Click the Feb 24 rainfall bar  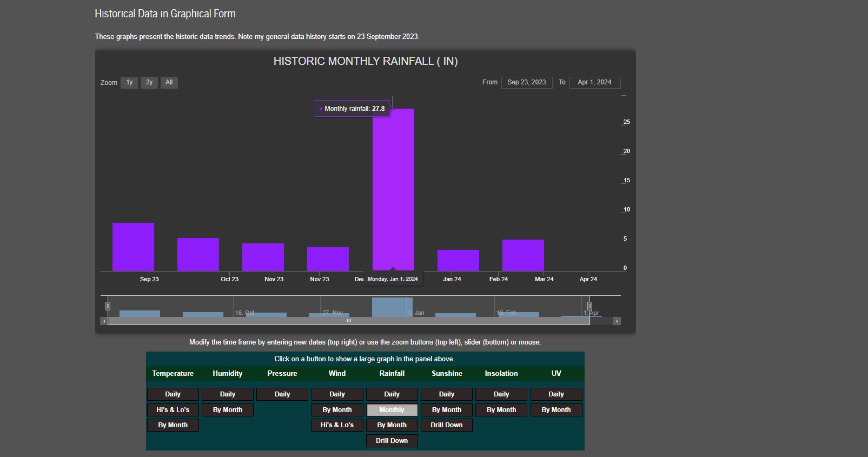point(523,255)
